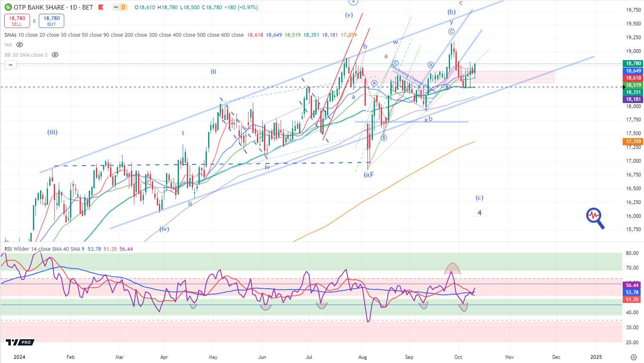Click the red flag icon beside BET
The height and width of the screenshot is (363, 644).
100,7
